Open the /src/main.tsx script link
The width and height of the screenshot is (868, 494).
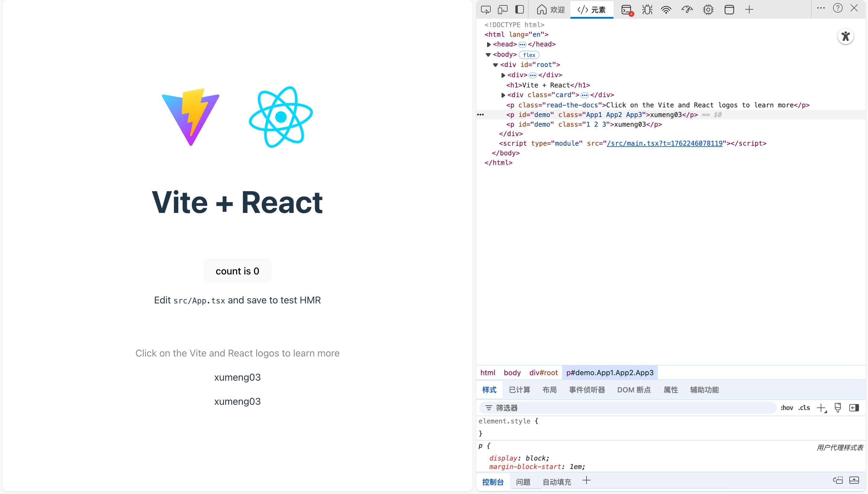665,143
